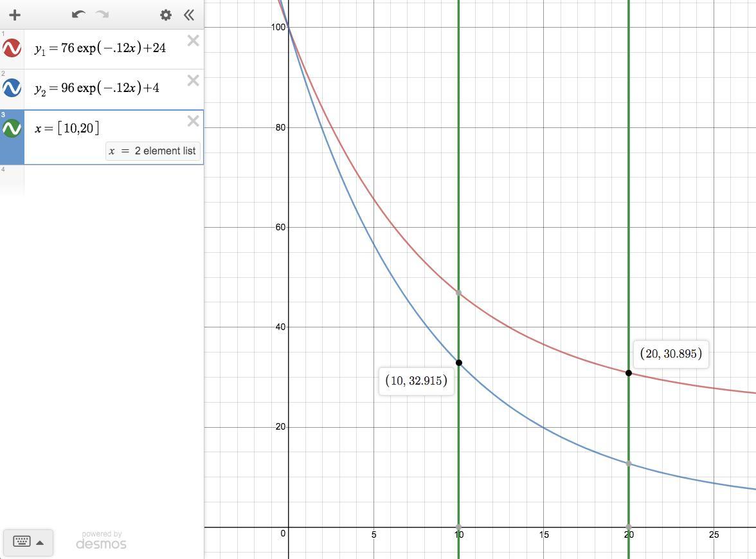Screen dimensions: 756x559
Task: Expand the keyboard options arrow
Action: click(40, 543)
